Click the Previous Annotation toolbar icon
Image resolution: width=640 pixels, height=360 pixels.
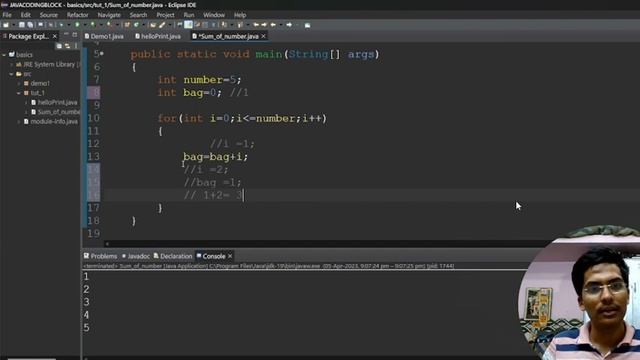point(240,25)
